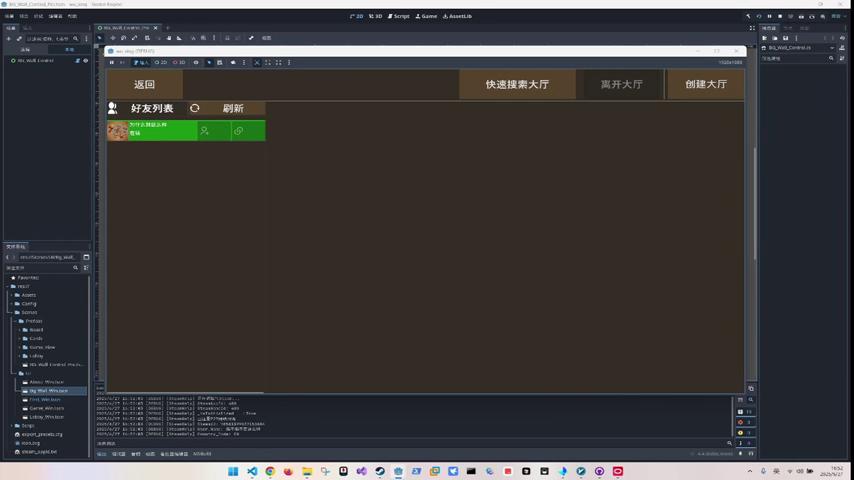Switch to 2D workspace in Godot top bar

(x=357, y=16)
